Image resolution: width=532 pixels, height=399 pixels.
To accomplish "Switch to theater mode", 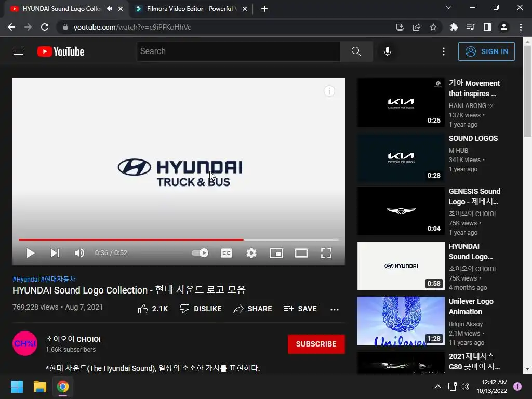I will pos(301,253).
